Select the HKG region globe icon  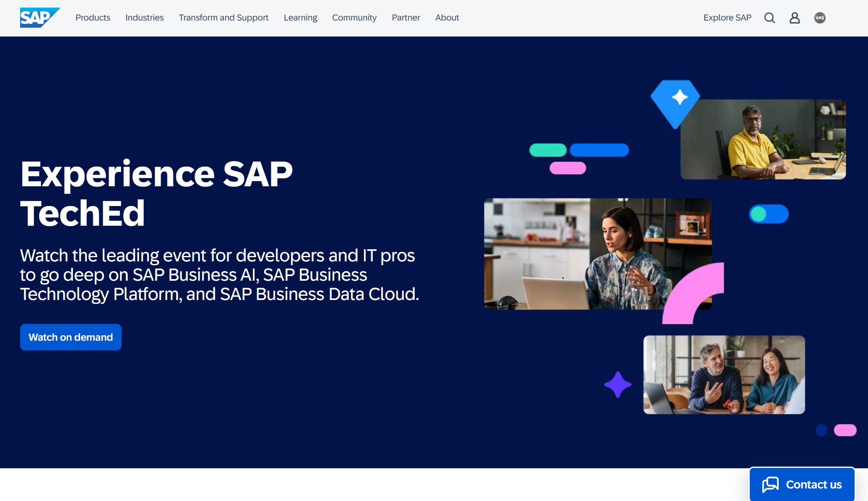click(820, 18)
